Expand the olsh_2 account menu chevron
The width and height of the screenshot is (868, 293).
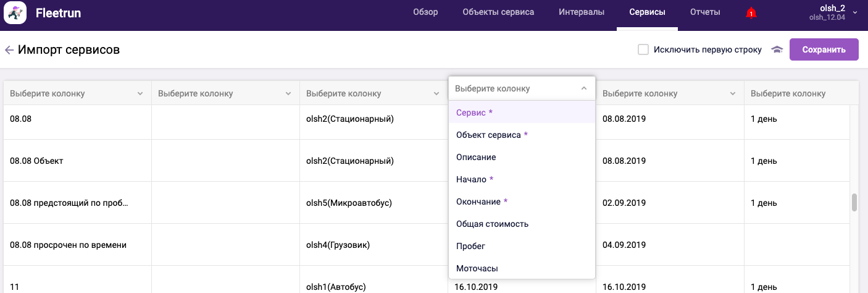click(x=855, y=12)
